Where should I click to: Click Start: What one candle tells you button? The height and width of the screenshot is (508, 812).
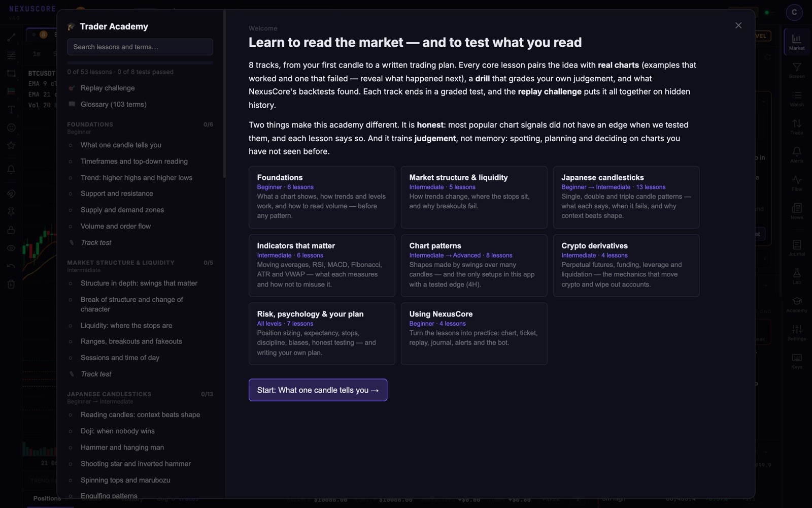[318, 390]
